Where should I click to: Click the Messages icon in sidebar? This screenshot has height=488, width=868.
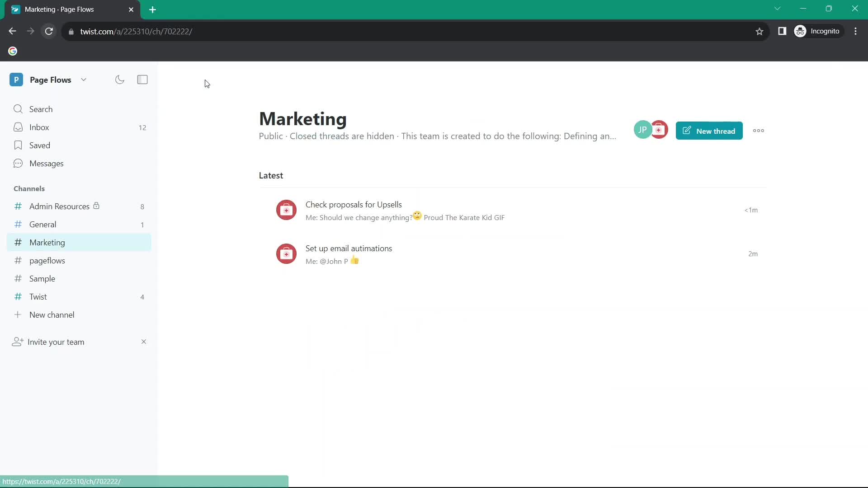tap(18, 163)
